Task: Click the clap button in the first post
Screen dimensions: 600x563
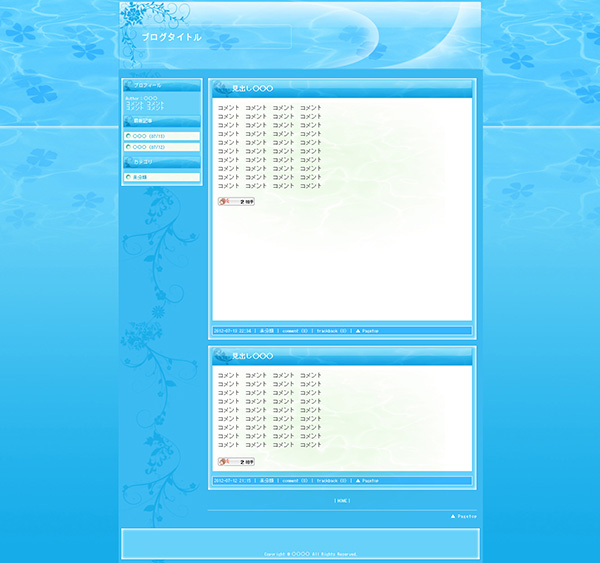Action: pos(236,201)
